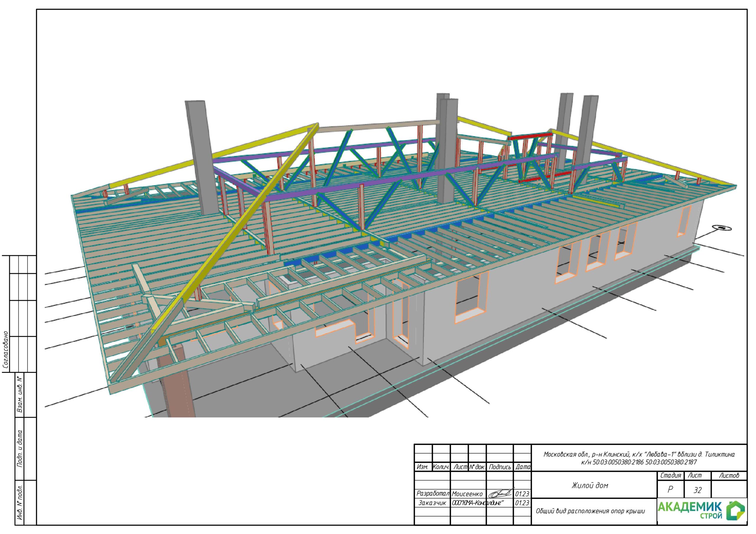Click the Согласовано side label
756x534 pixels.
[5, 349]
